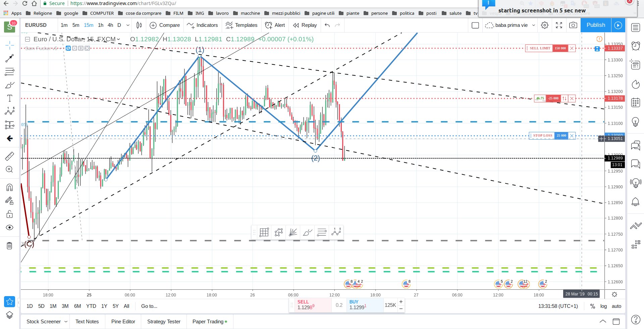Image resolution: width=644 pixels, height=329 pixels.
Task: Open chart settings gear in top toolbar
Action: [x=545, y=25]
